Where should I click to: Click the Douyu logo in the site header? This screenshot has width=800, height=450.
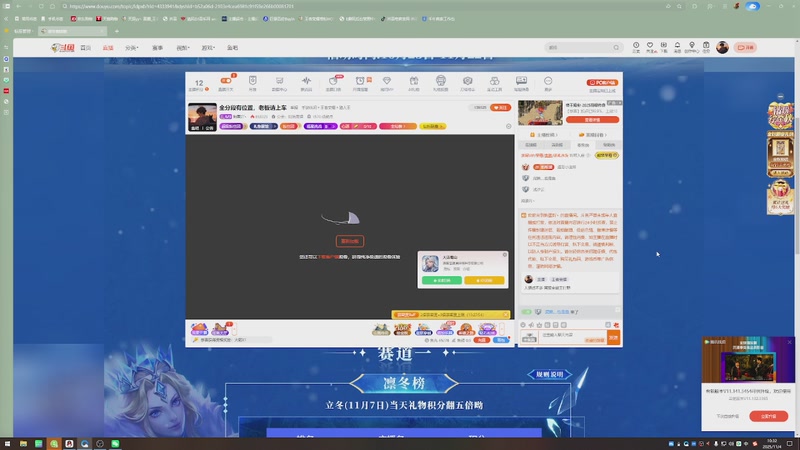coord(63,47)
